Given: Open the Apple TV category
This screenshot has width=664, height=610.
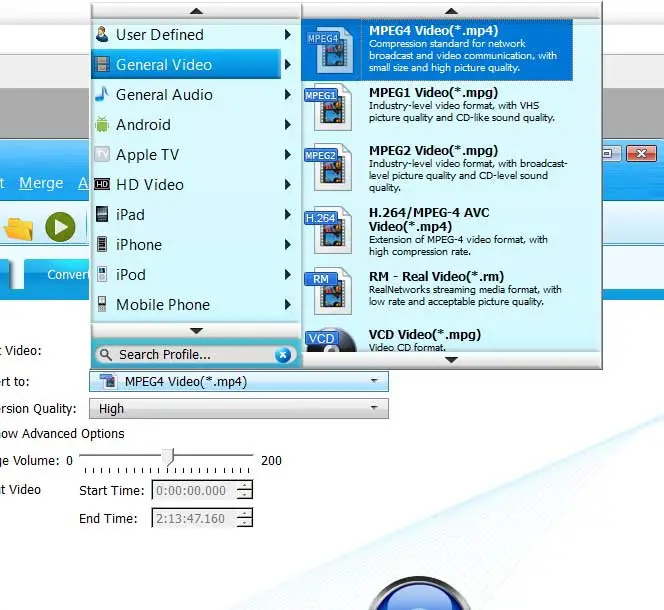Looking at the screenshot, I should click(x=196, y=155).
